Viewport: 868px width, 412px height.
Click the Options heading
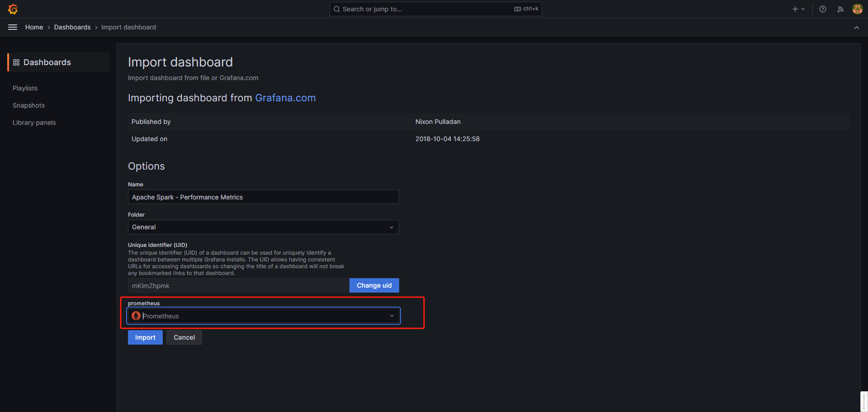[x=146, y=166]
